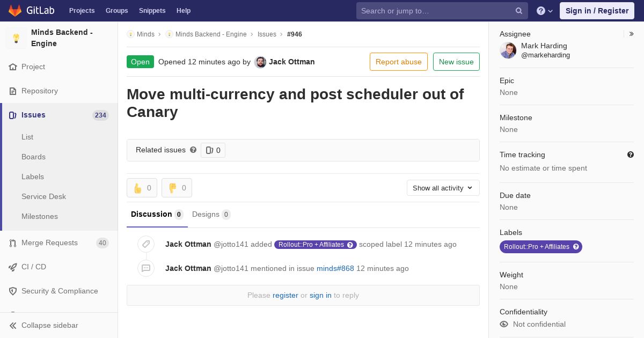Collapse the right sidebar with double-arrow
Screen dimensions: 644x338
coord(632,34)
